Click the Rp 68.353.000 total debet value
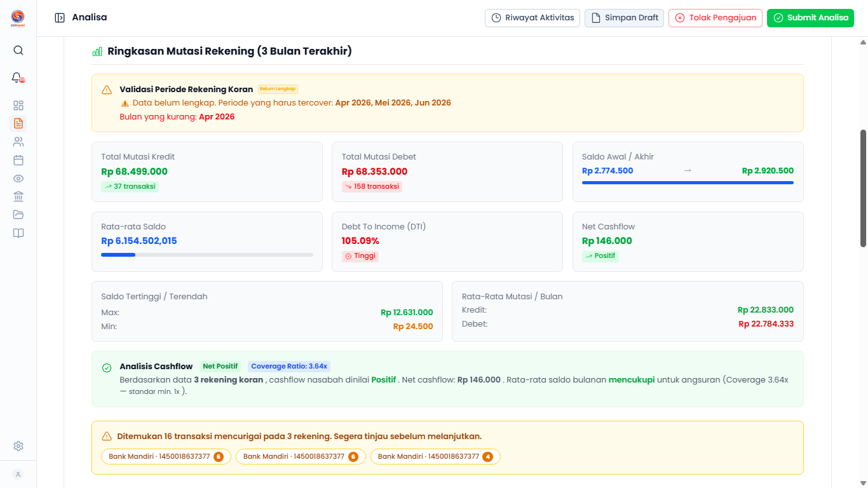 coord(374,172)
